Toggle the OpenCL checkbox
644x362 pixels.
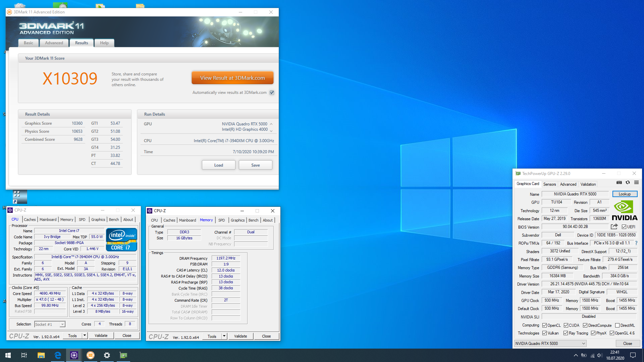click(x=545, y=325)
